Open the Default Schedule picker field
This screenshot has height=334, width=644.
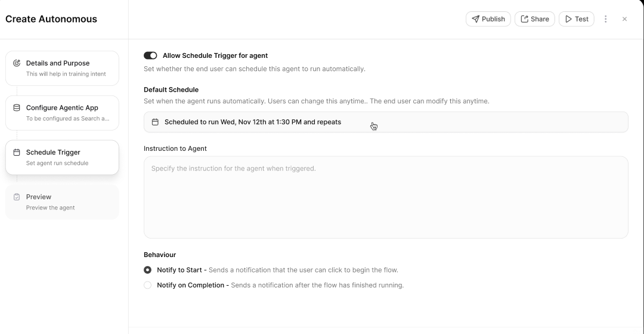pos(385,122)
